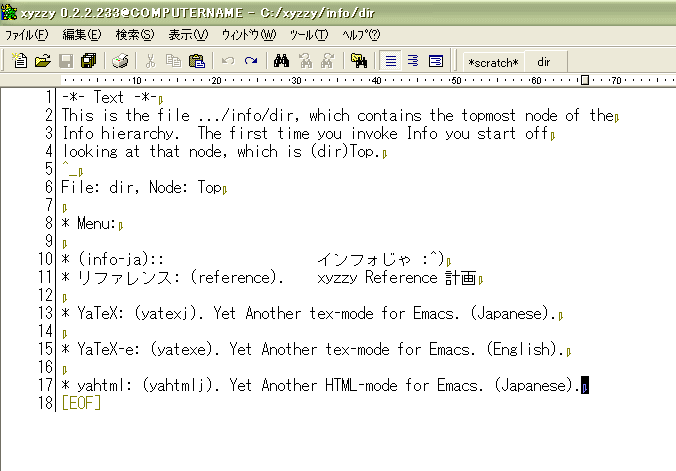
Task: Click the New file icon
Action: tap(20, 61)
